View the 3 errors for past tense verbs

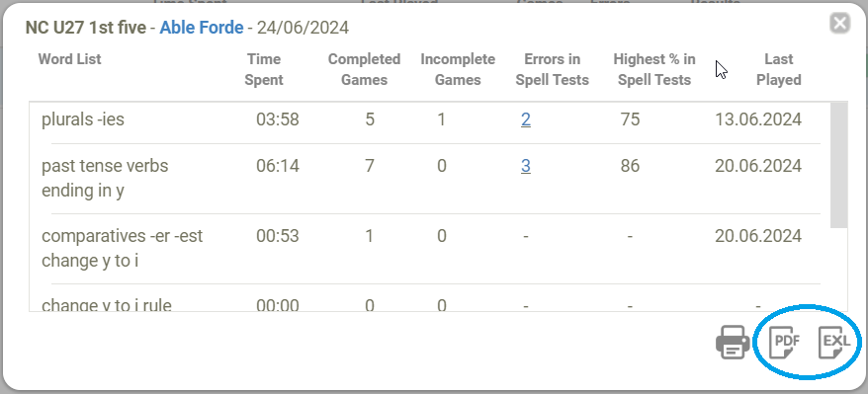pos(525,166)
